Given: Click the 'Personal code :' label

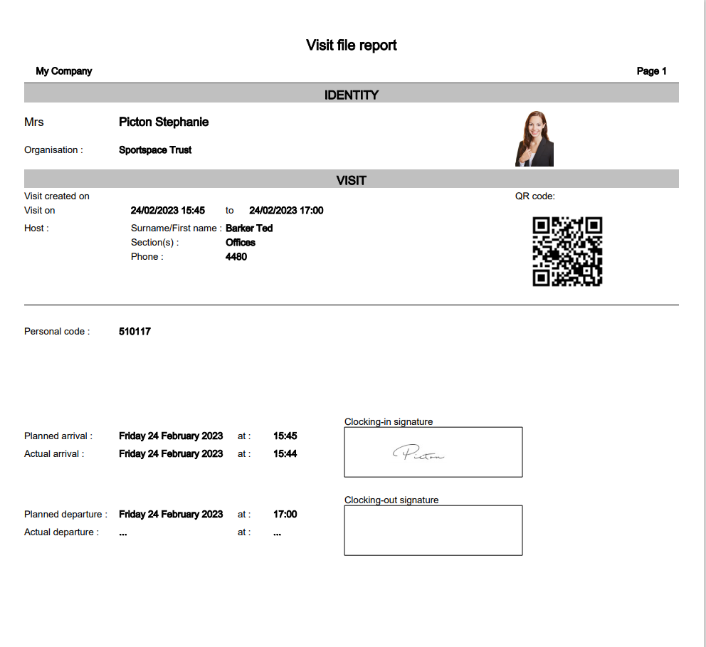Looking at the screenshot, I should (x=57, y=331).
